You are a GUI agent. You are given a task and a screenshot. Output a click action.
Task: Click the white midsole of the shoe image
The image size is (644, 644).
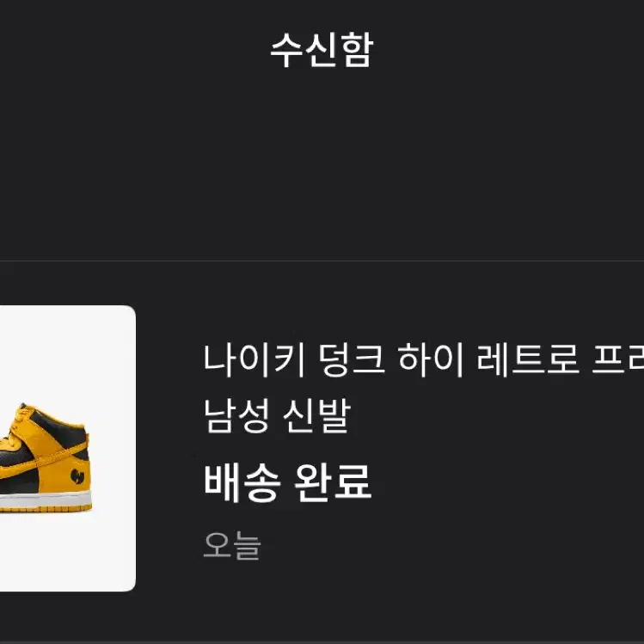pos(46,498)
